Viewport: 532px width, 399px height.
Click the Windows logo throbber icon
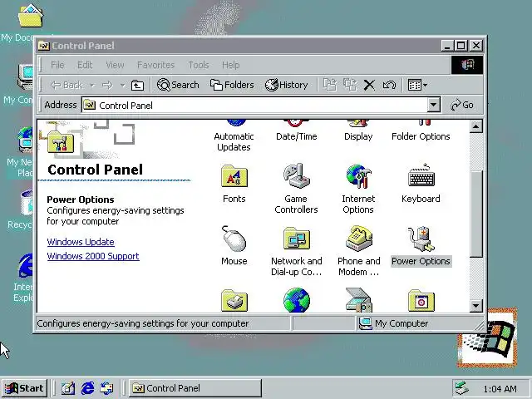[467, 65]
